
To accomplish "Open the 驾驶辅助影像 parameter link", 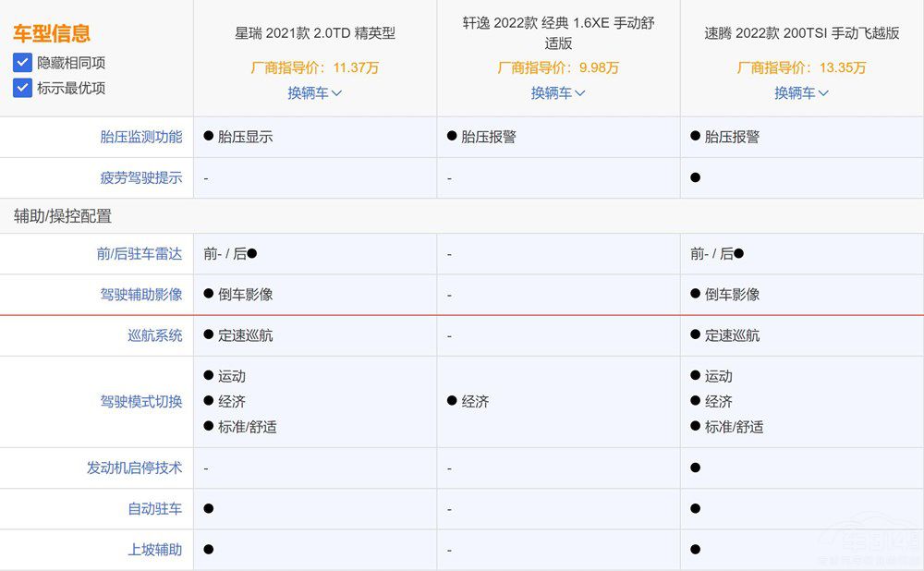I will [141, 294].
